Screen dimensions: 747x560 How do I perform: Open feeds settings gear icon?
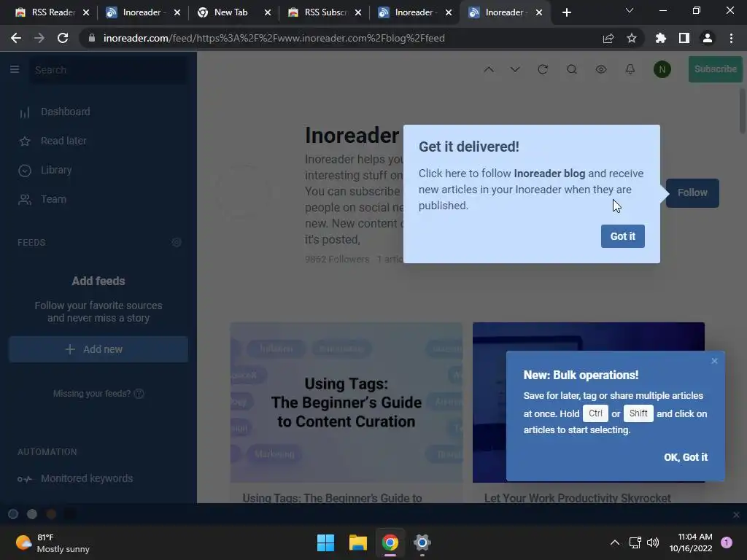(177, 242)
